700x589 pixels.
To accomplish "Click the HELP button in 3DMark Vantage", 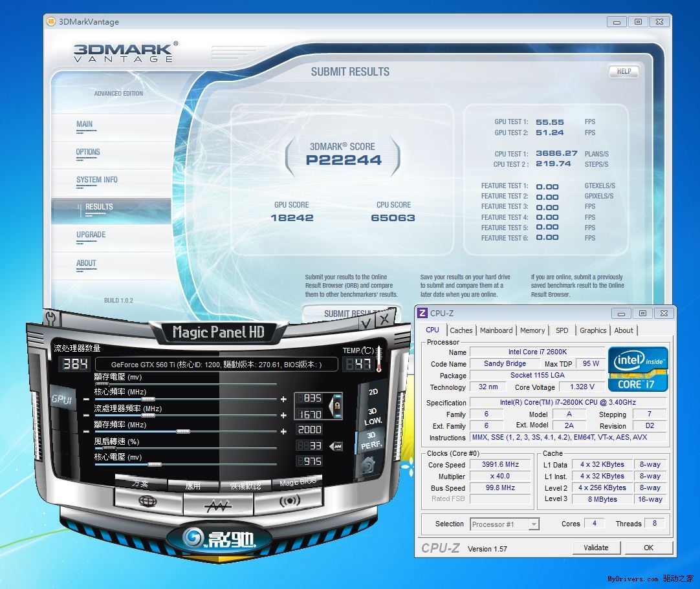I will click(624, 72).
